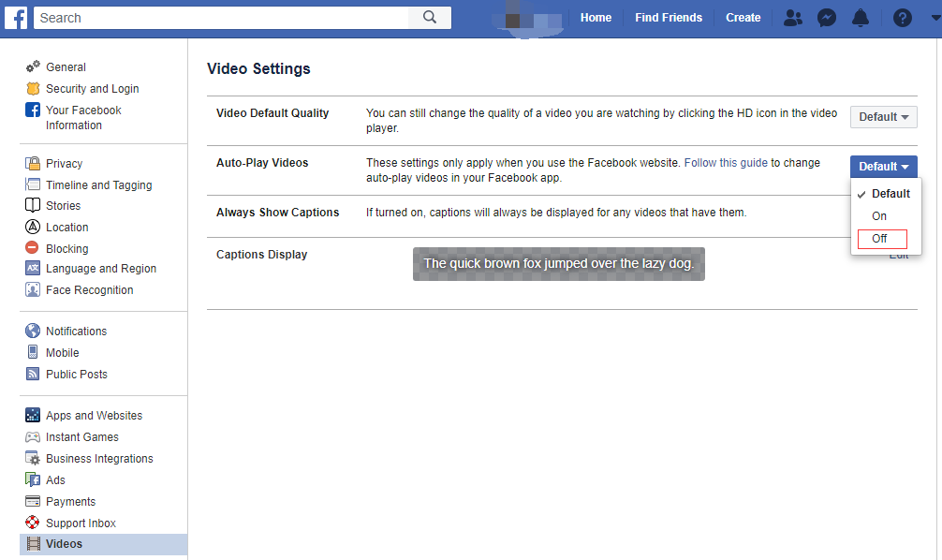Select Default in auto-play menu

[886, 194]
